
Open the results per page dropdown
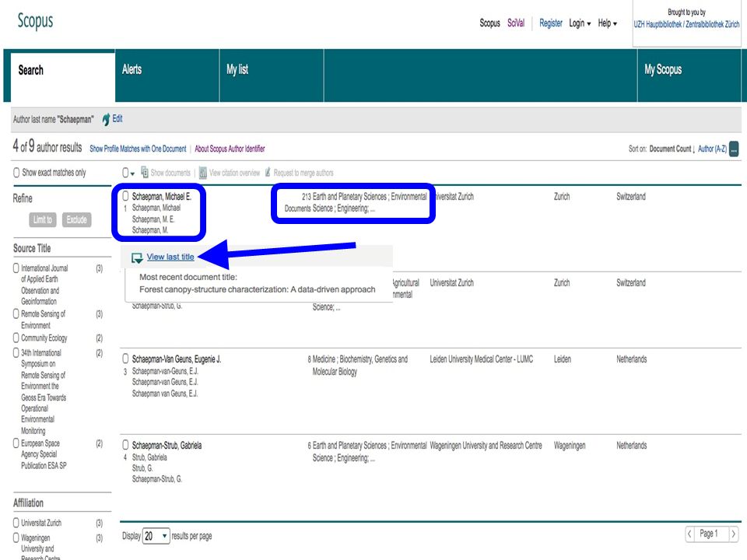(x=156, y=536)
